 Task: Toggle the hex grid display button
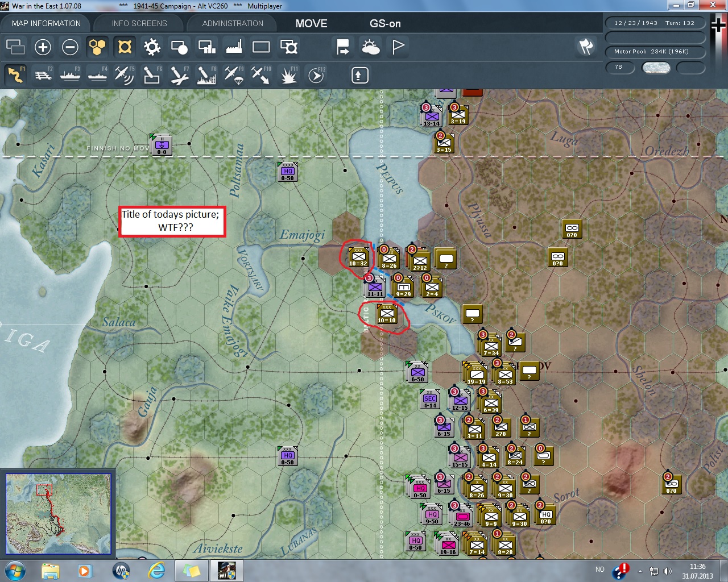click(97, 47)
